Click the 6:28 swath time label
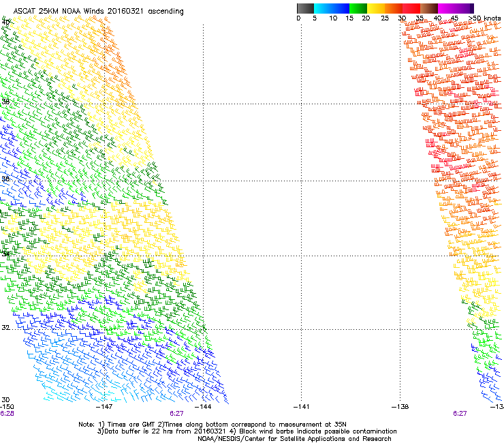 7,414
